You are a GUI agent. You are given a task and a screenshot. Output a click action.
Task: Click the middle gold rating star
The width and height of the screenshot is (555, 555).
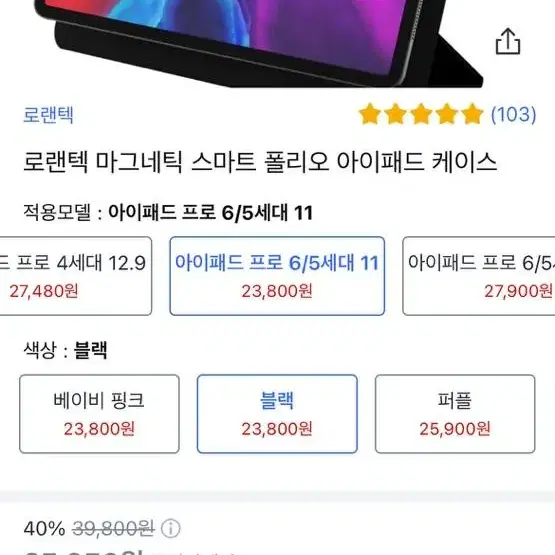pos(421,114)
